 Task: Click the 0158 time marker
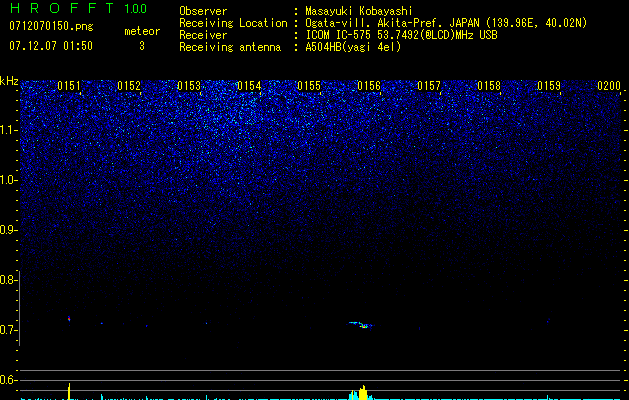489,86
